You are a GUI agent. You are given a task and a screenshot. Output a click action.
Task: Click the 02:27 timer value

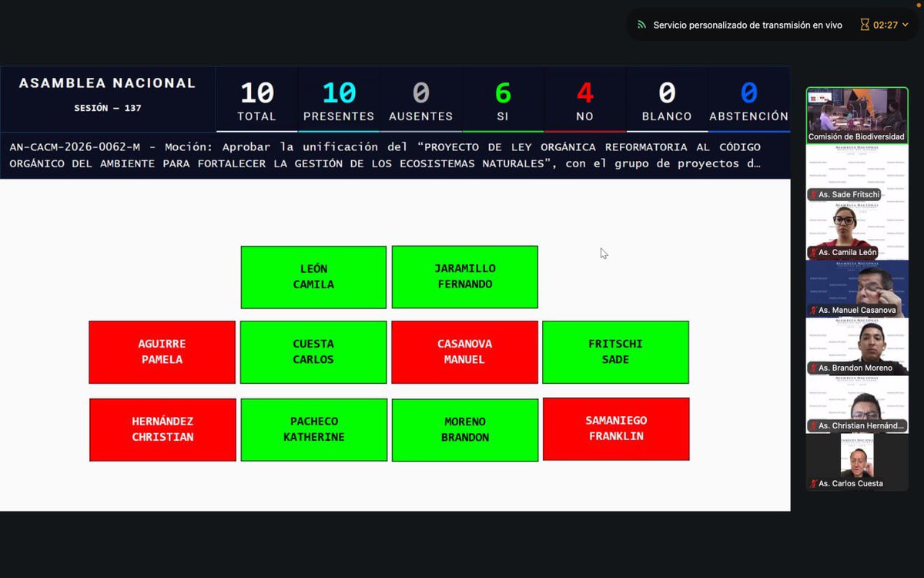pos(885,25)
